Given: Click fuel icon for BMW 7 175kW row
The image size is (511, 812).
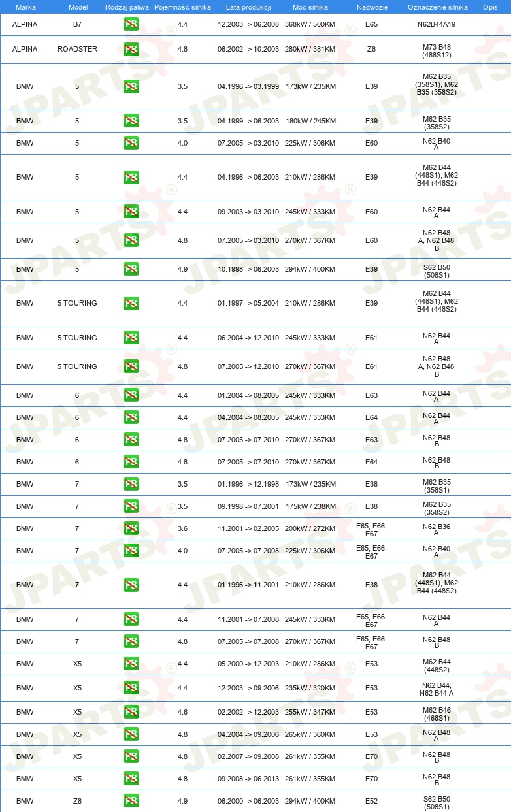Looking at the screenshot, I should point(131,506).
